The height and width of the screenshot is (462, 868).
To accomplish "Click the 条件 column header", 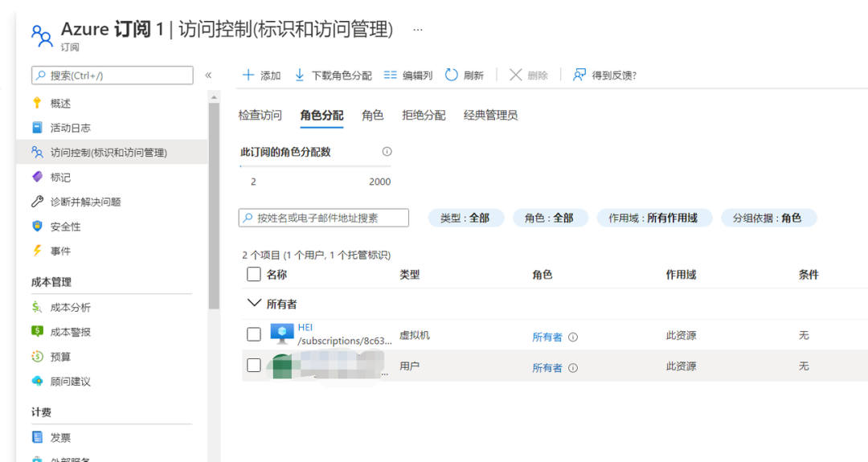I will point(809,275).
